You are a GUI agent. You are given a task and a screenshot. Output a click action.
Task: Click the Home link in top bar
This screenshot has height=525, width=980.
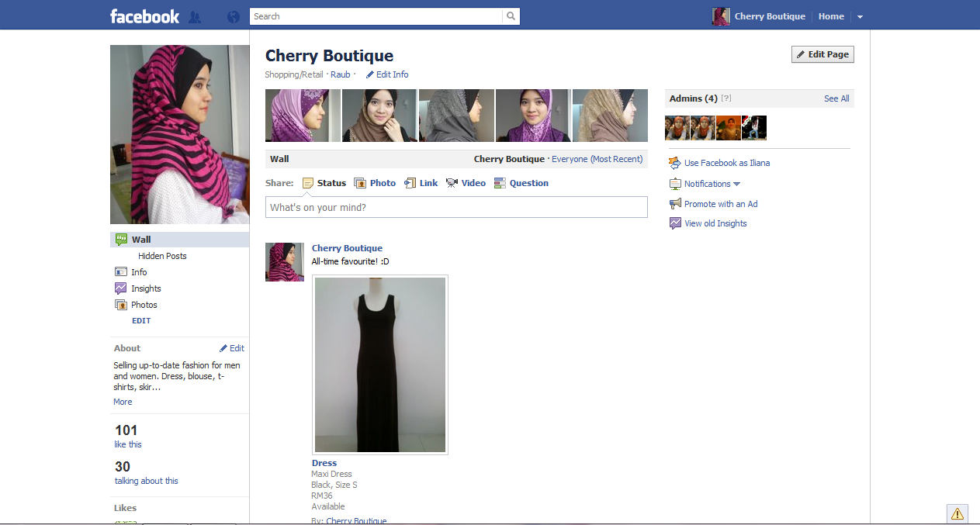point(831,16)
